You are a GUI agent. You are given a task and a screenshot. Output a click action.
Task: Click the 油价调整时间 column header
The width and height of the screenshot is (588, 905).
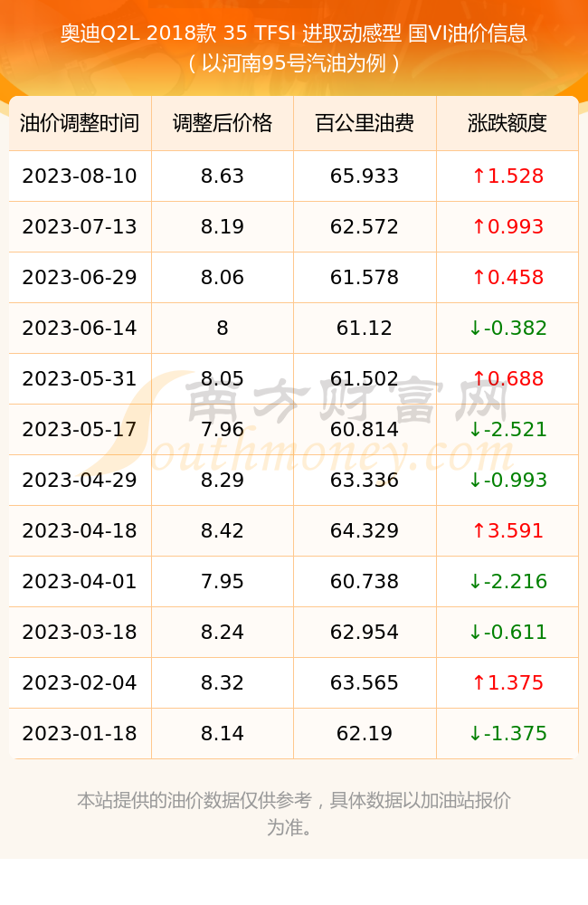(80, 123)
